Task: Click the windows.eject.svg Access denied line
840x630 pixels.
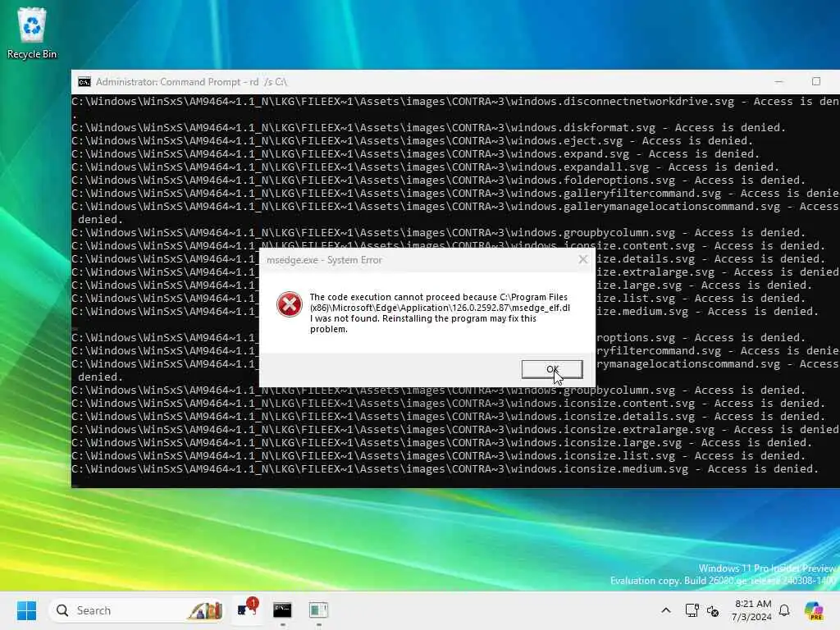Action: [413, 141]
